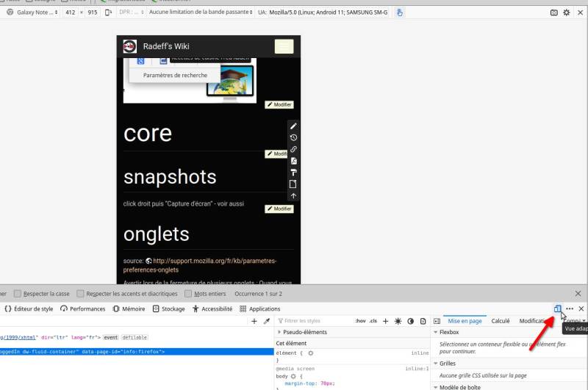Toggle responsive design view icon
This screenshot has width=588, height=390.
pyautogui.click(x=558, y=308)
